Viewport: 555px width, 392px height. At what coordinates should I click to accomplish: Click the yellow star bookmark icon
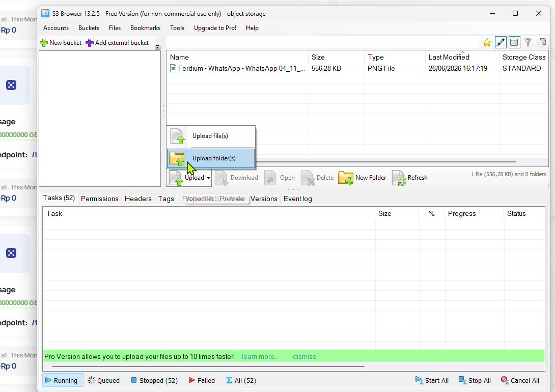(487, 42)
